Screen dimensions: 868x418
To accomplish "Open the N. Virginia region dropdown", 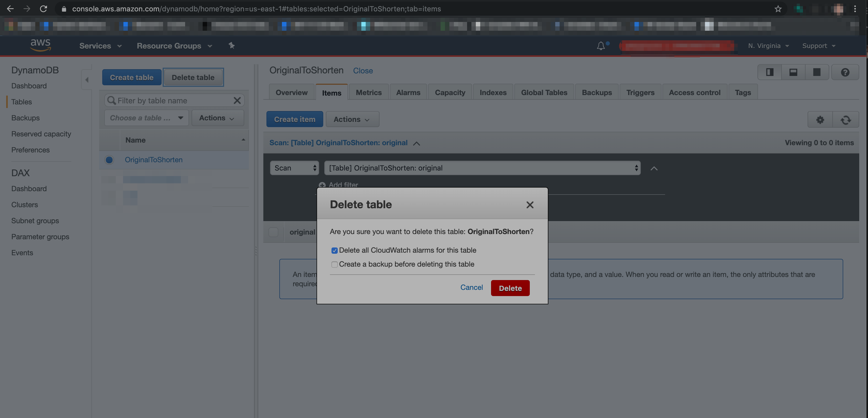I will click(768, 45).
